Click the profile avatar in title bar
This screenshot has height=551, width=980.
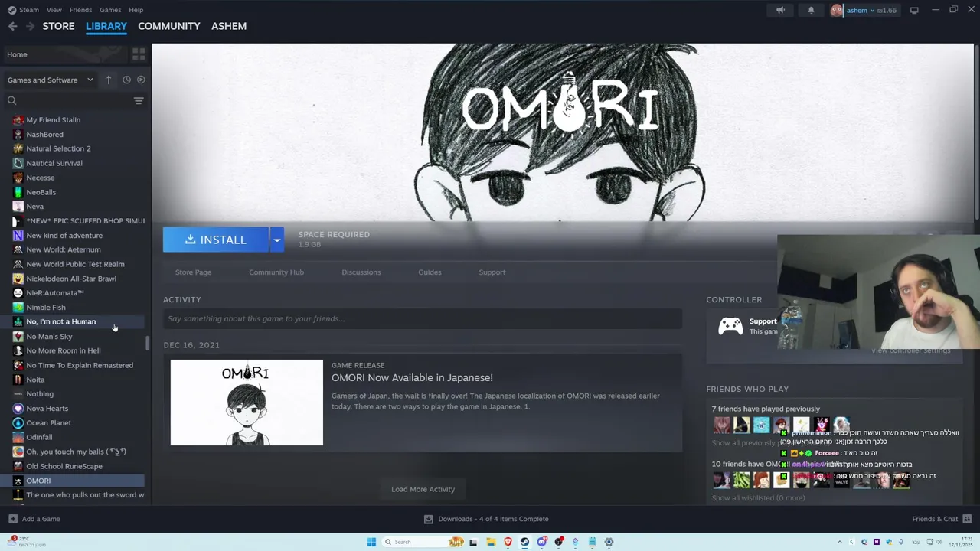tap(837, 10)
